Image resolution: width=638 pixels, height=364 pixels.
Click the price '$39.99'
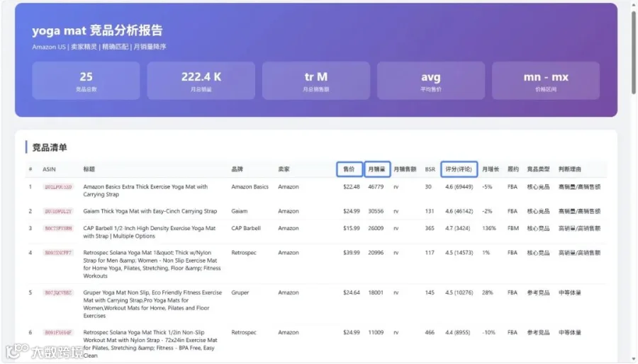coord(352,253)
